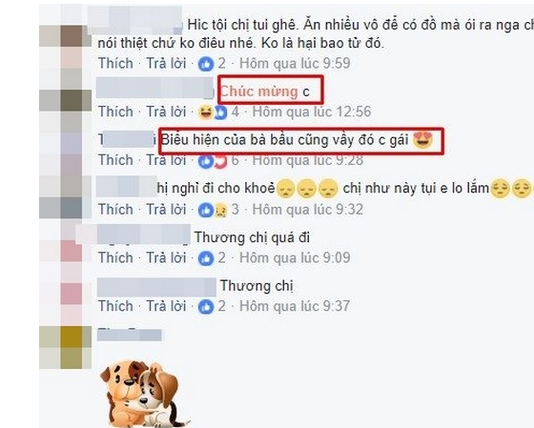The image size is (534, 428).
Task: Open timestamp 'Hôm qua lúc 9:32'
Action: pos(308,209)
